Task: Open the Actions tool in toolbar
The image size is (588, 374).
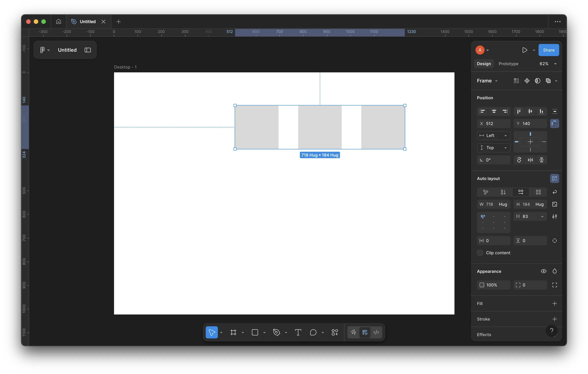Action: pos(335,332)
